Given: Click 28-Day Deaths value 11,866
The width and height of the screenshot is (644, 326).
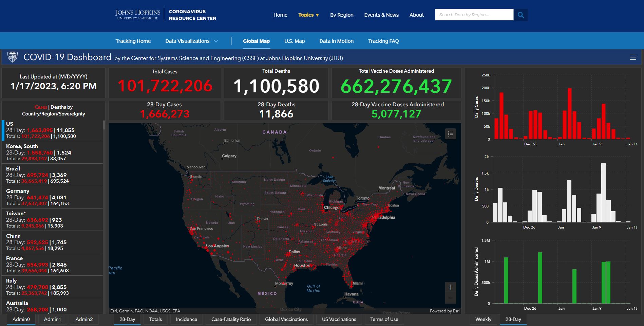Looking at the screenshot, I should (x=276, y=114).
